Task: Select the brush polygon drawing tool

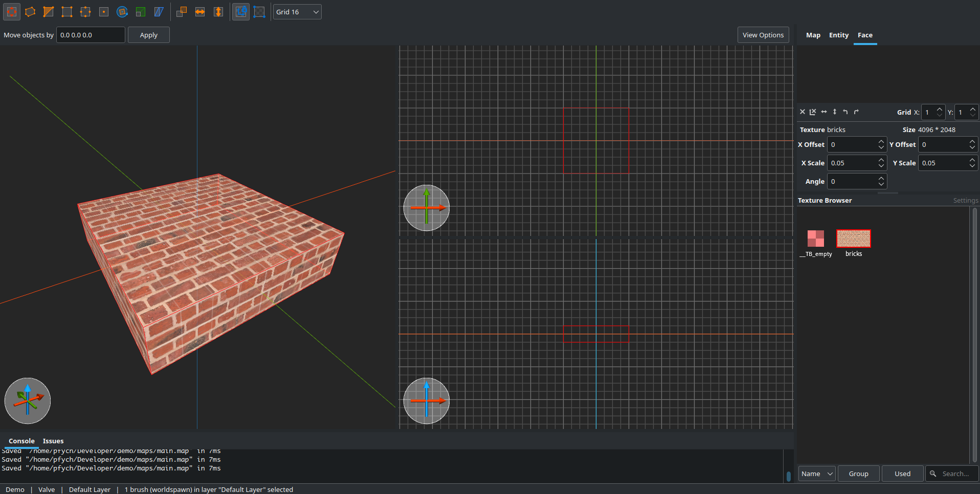Action: (x=30, y=12)
